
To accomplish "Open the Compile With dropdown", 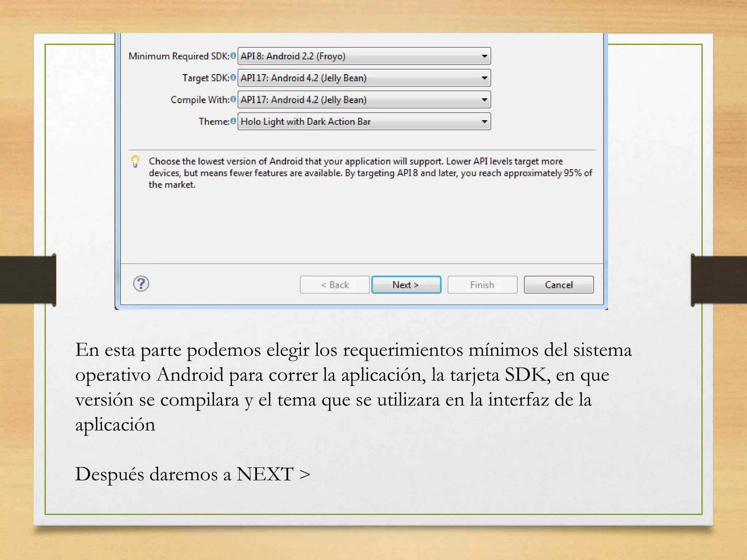I will coord(364,100).
